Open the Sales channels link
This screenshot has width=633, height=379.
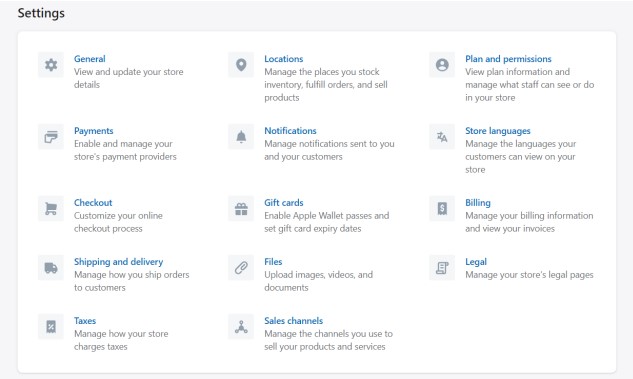[293, 320]
